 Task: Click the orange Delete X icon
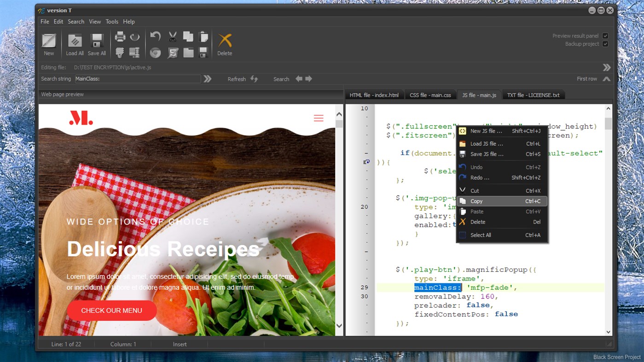225,41
